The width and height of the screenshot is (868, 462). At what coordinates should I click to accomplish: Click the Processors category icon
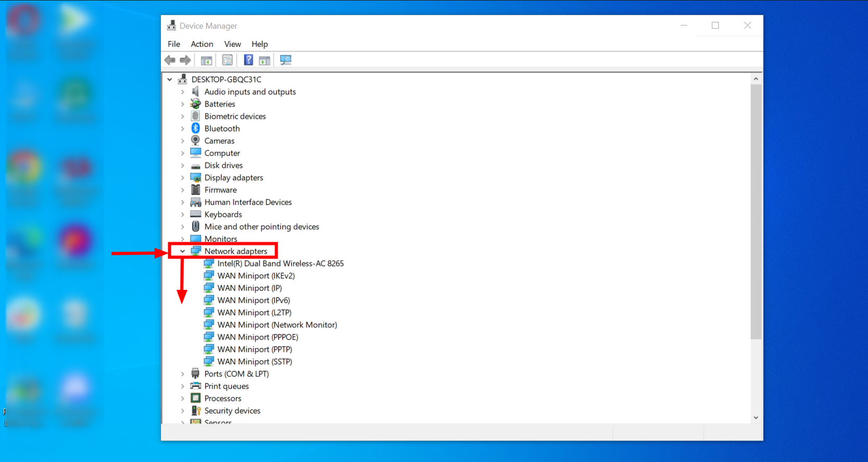[x=196, y=398]
